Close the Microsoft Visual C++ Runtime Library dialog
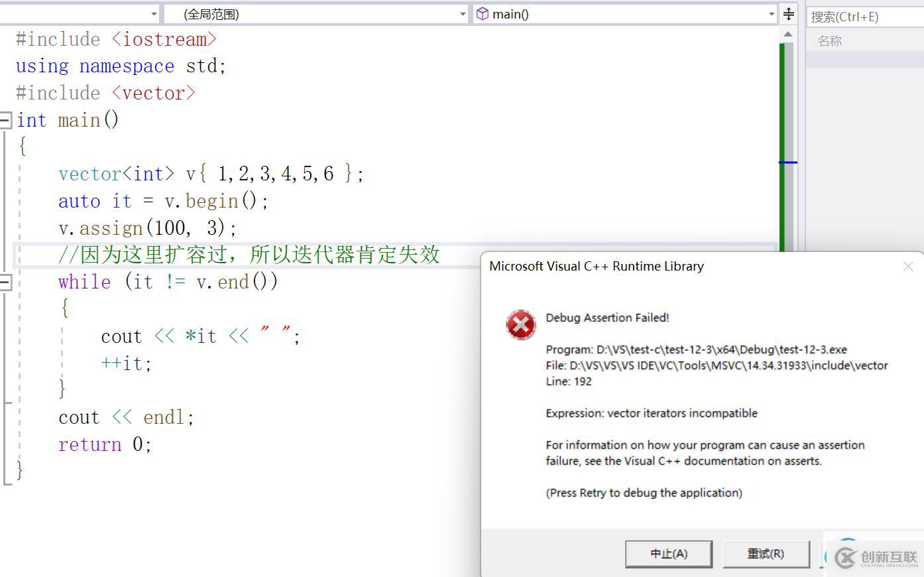This screenshot has height=577, width=924. (908, 267)
